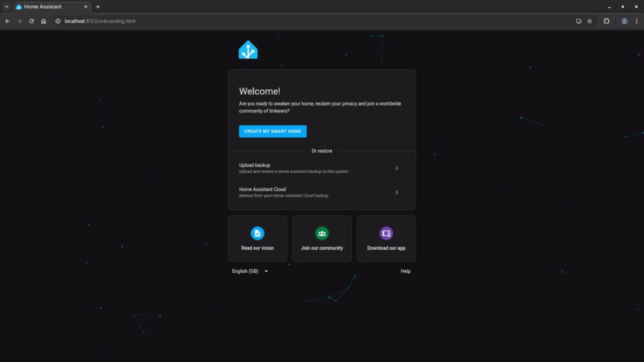This screenshot has height=362, width=644.
Task: Click the Home Assistant logo icon
Action: pos(248,50)
